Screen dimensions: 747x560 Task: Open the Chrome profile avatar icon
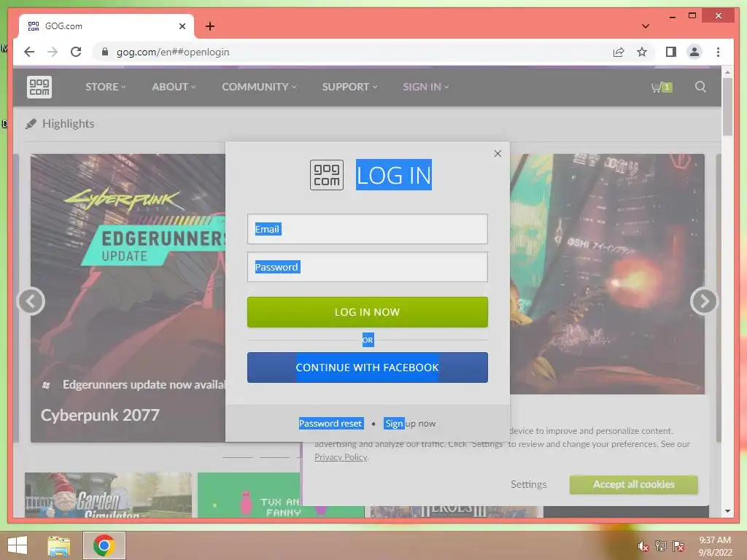(694, 52)
